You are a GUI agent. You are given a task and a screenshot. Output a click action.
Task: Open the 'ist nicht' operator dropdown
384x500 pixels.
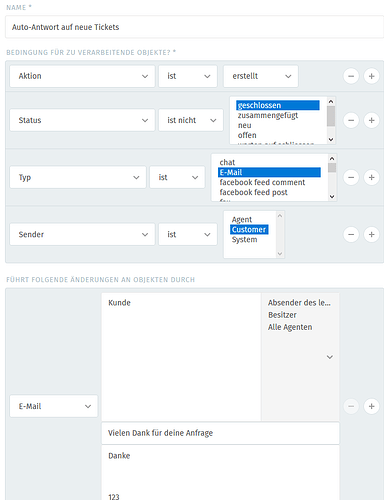pos(191,120)
